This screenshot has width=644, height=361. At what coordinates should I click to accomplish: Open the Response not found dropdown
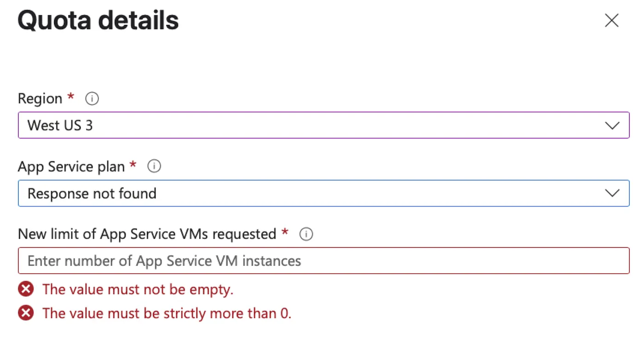[x=323, y=193]
